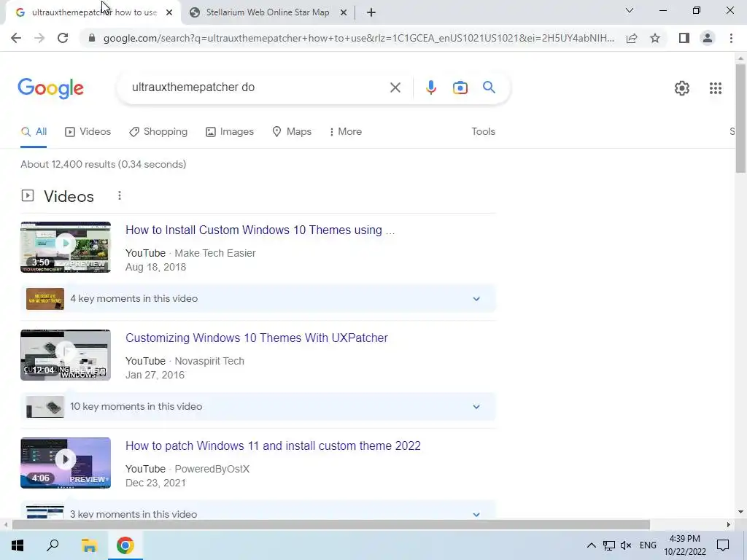This screenshot has width=747, height=560.
Task: Open Videos section options menu
Action: coord(120,195)
